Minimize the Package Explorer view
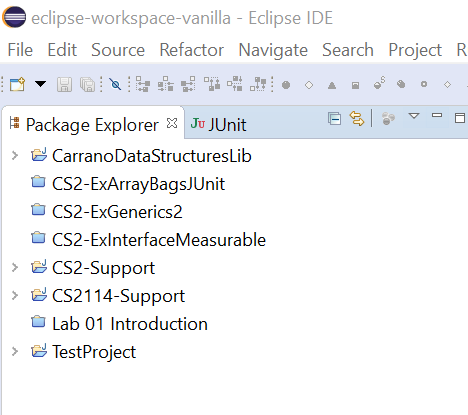 437,115
